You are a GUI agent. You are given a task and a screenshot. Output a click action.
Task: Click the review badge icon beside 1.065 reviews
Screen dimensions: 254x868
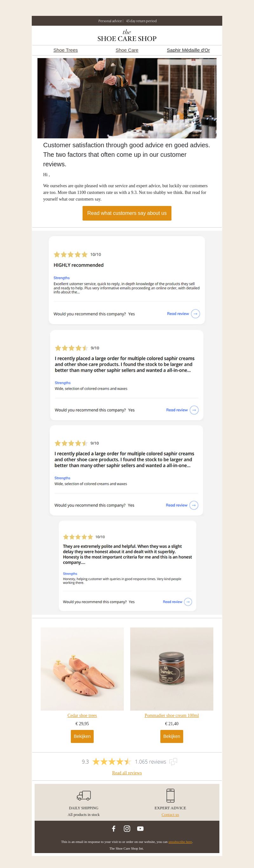[x=173, y=761]
